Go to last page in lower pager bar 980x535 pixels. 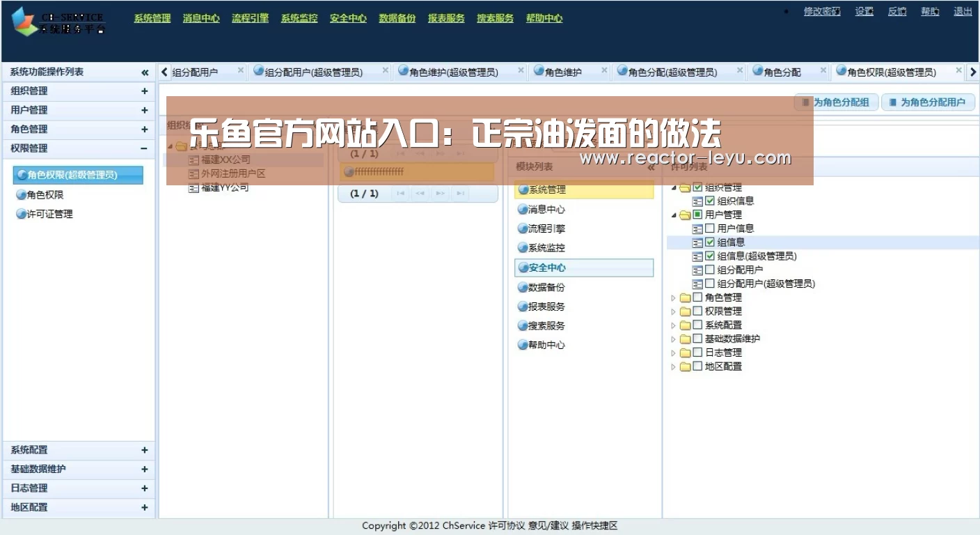460,194
